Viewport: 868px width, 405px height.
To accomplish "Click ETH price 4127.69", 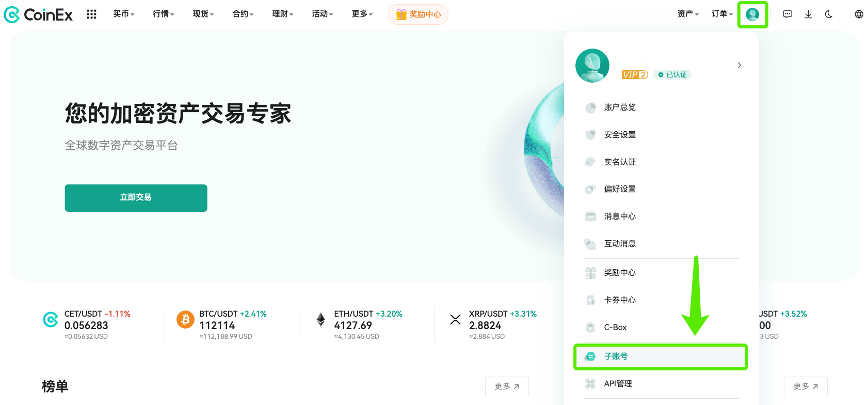I will pyautogui.click(x=353, y=325).
